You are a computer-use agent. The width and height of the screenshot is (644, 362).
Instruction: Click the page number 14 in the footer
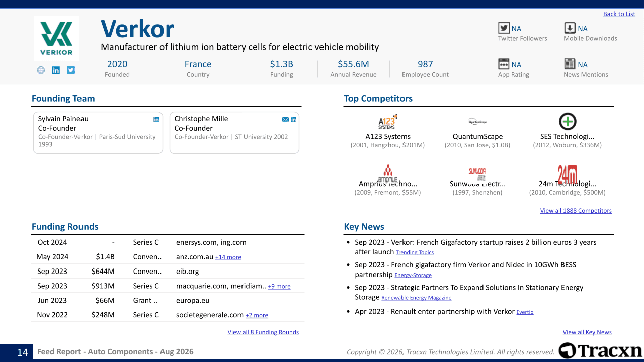point(23,352)
